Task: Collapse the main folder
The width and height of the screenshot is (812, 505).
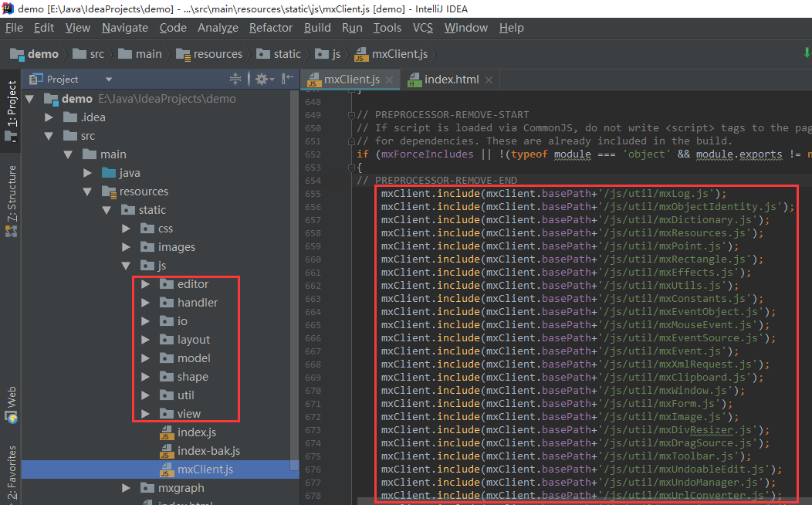Action: [68, 154]
